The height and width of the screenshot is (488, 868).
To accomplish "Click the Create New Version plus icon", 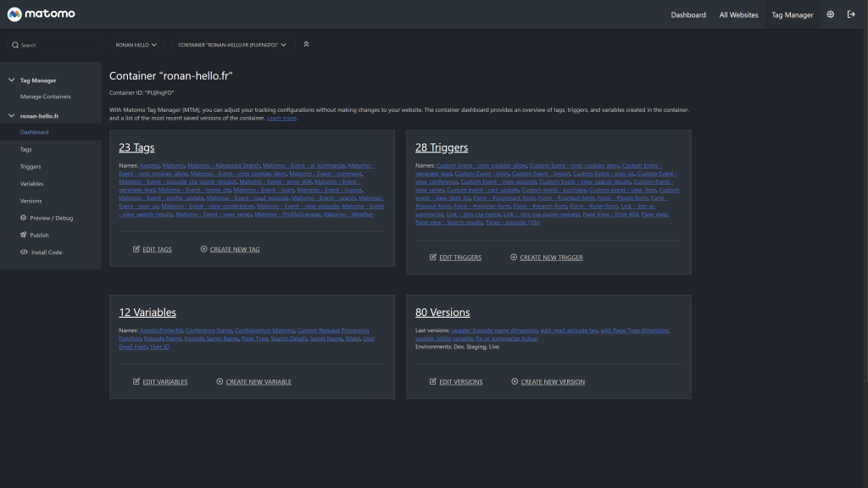I will point(515,381).
